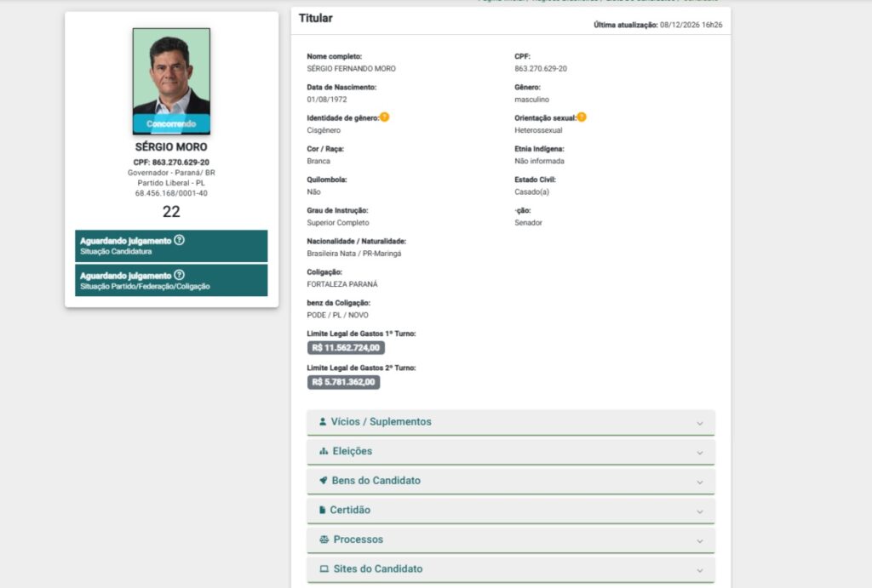Click laptop icon in Sites do Candidato row
This screenshot has height=588, width=872.
tap(324, 569)
